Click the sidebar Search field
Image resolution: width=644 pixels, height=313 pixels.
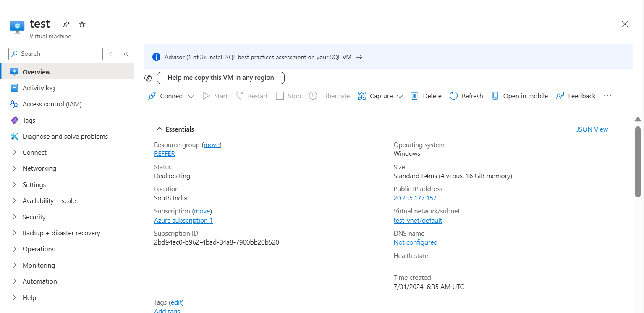[55, 54]
